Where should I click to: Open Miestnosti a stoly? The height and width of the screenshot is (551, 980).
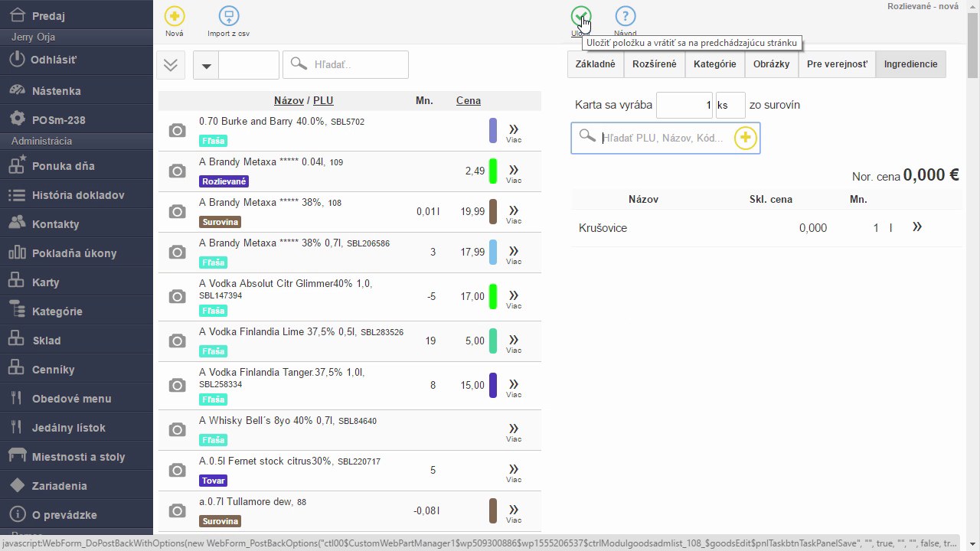[77, 456]
